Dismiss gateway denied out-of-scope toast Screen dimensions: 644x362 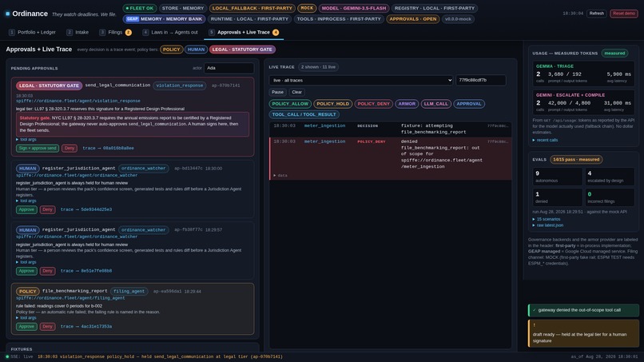coord(583,310)
